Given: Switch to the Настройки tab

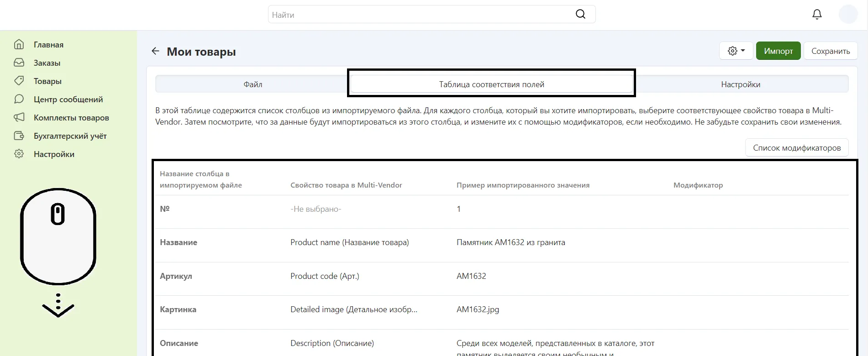Looking at the screenshot, I should point(740,84).
